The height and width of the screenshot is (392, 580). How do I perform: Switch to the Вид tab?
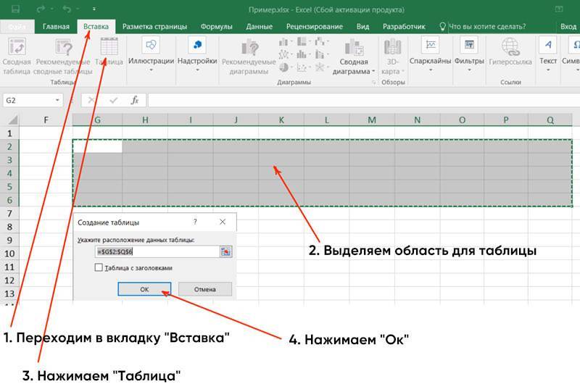[363, 27]
